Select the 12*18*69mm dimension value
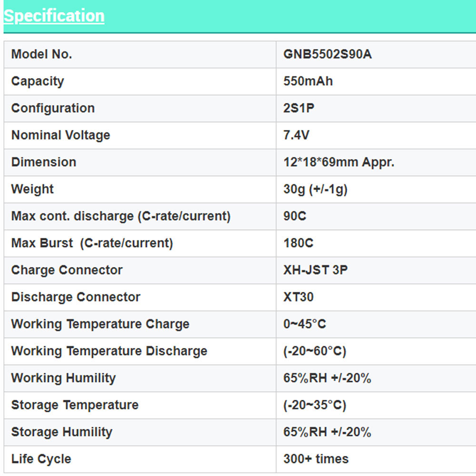The height and width of the screenshot is (476, 476). [x=338, y=162]
